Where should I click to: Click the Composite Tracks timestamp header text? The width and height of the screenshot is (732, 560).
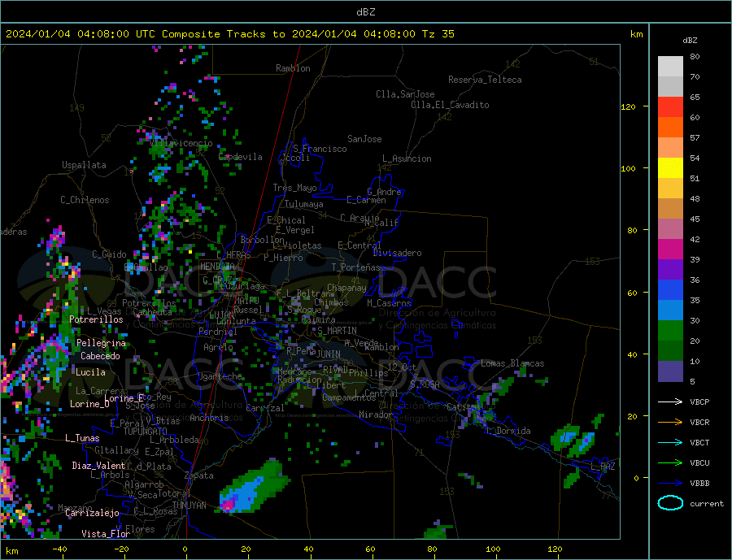click(x=229, y=34)
